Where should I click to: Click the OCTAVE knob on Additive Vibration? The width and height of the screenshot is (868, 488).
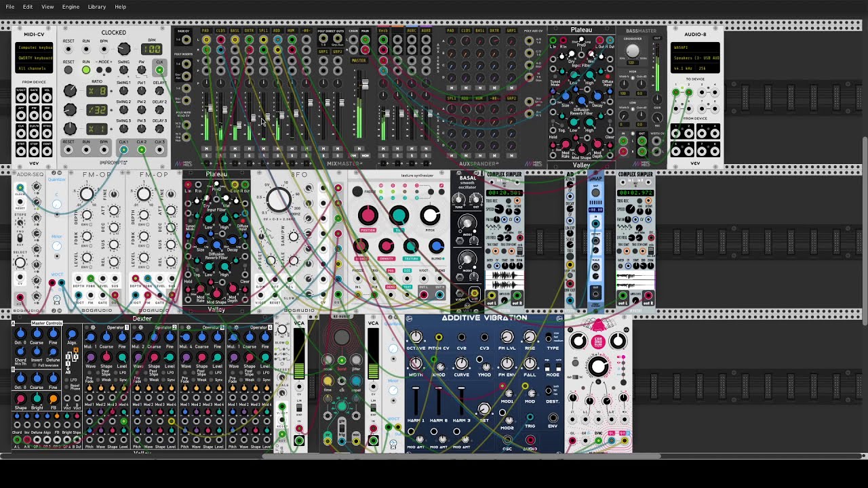[x=416, y=337]
